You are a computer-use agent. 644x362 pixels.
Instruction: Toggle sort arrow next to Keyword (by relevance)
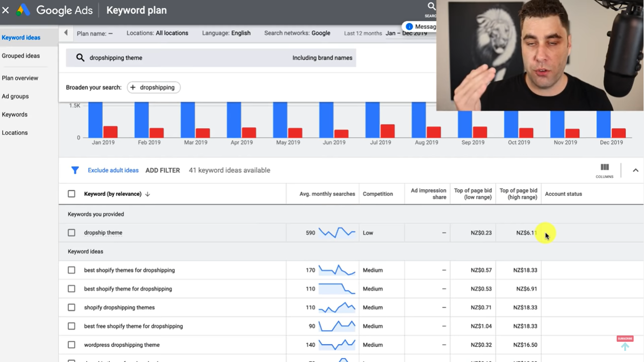(x=148, y=194)
